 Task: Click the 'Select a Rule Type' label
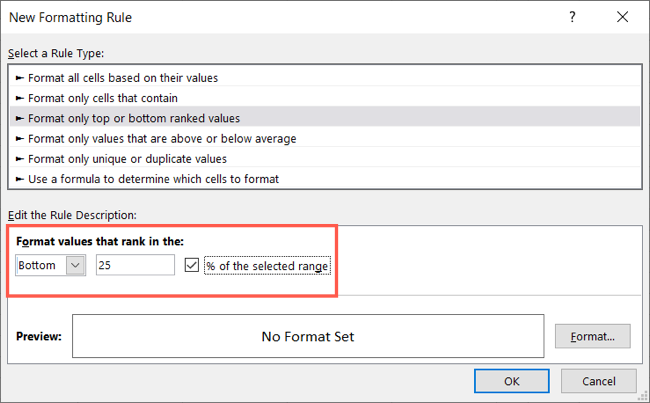pos(56,53)
